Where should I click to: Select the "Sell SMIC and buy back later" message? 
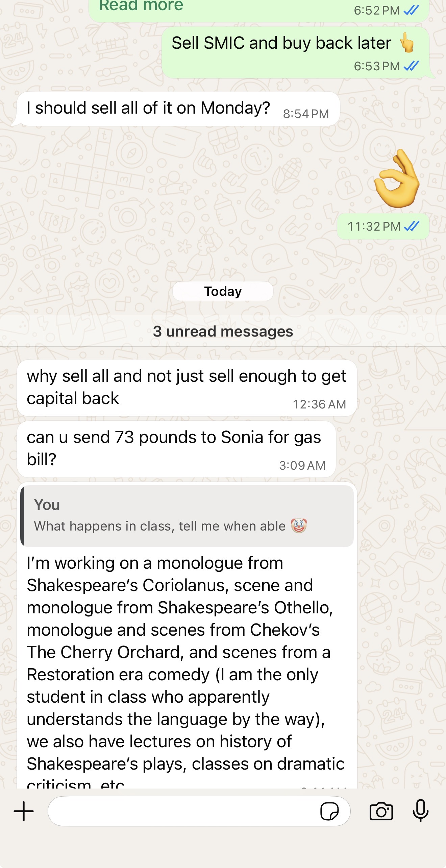tap(281, 43)
